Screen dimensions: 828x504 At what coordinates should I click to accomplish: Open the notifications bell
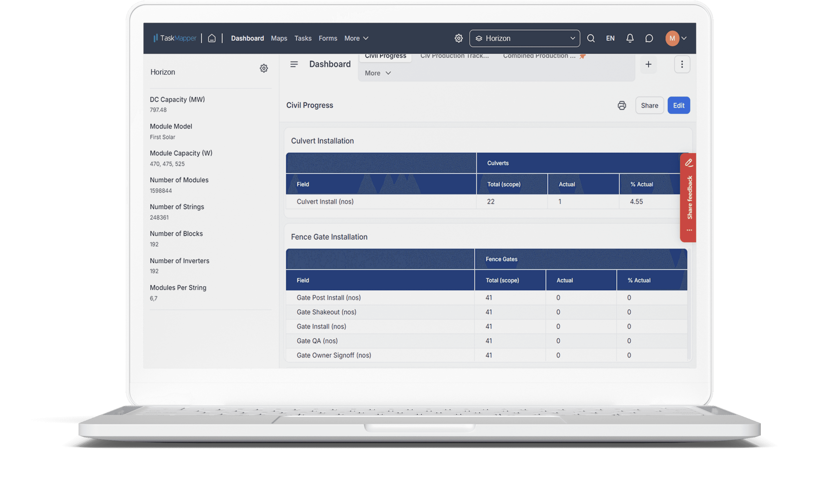point(630,38)
